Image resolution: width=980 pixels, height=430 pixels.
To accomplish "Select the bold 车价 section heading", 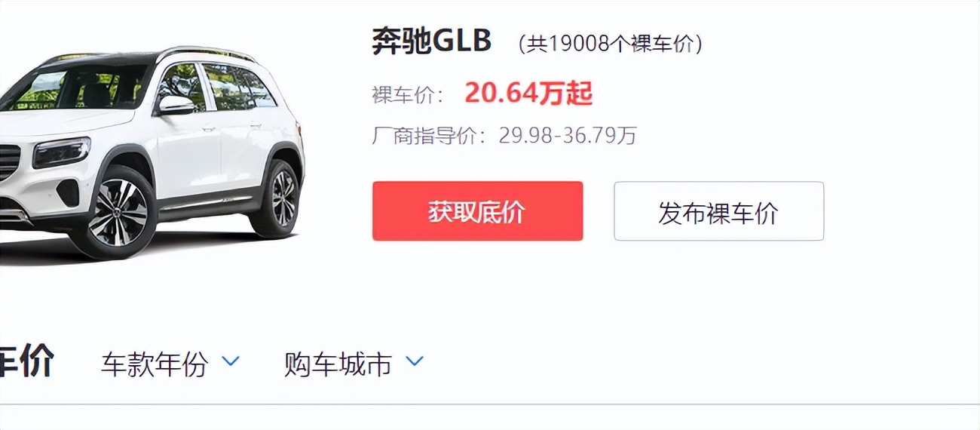I will point(26,363).
